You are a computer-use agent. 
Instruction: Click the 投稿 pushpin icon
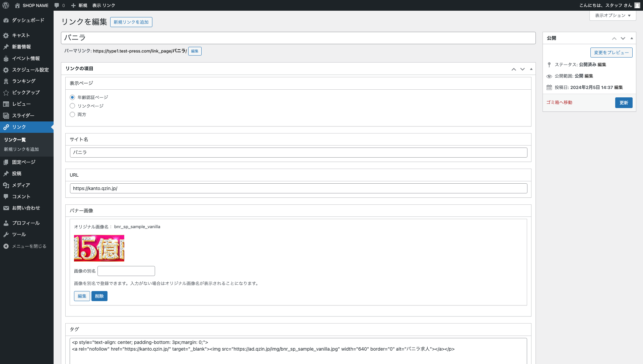click(x=6, y=174)
